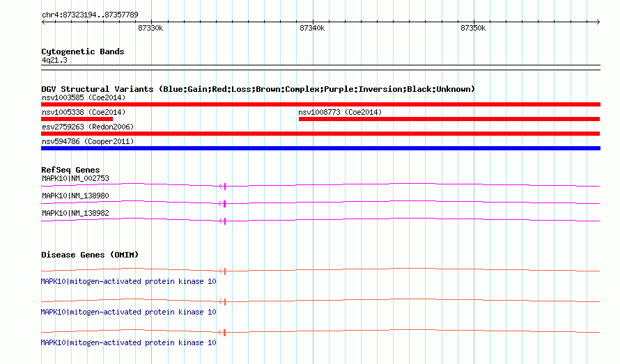
Task: Click the nsv1003585 (Coe2014) label
Action: (x=84, y=97)
